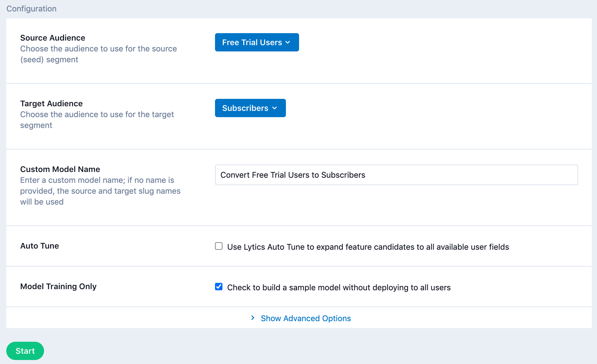Click the Model Training Only row title
Image resolution: width=597 pixels, height=364 pixels.
58,286
